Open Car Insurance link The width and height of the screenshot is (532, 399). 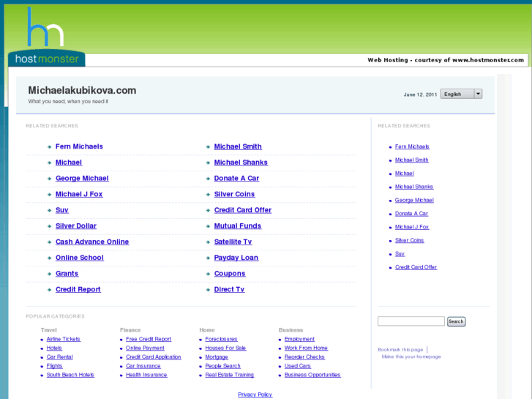[x=143, y=366]
